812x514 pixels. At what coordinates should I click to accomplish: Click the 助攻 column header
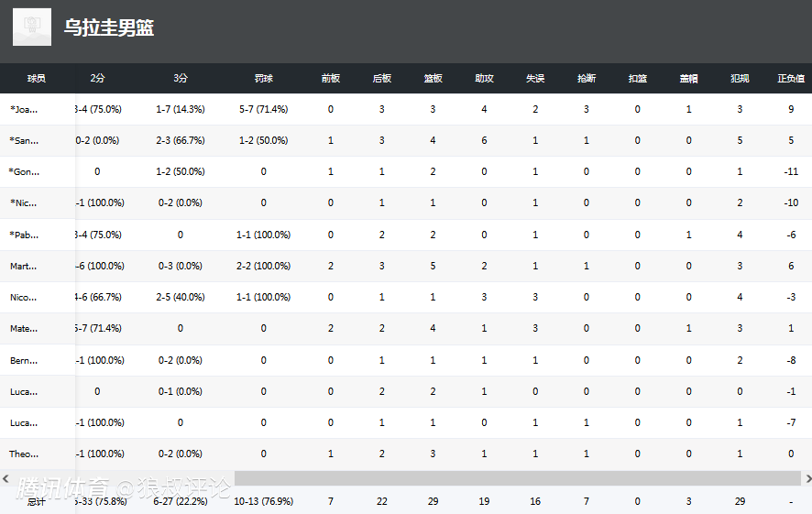[x=484, y=78]
